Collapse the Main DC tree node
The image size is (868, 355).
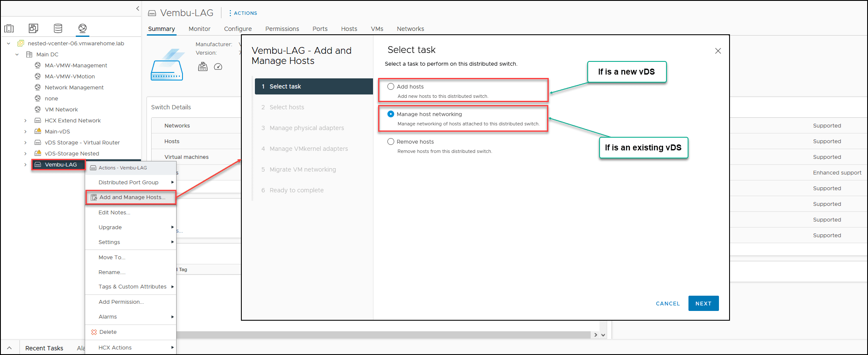pyautogui.click(x=17, y=54)
